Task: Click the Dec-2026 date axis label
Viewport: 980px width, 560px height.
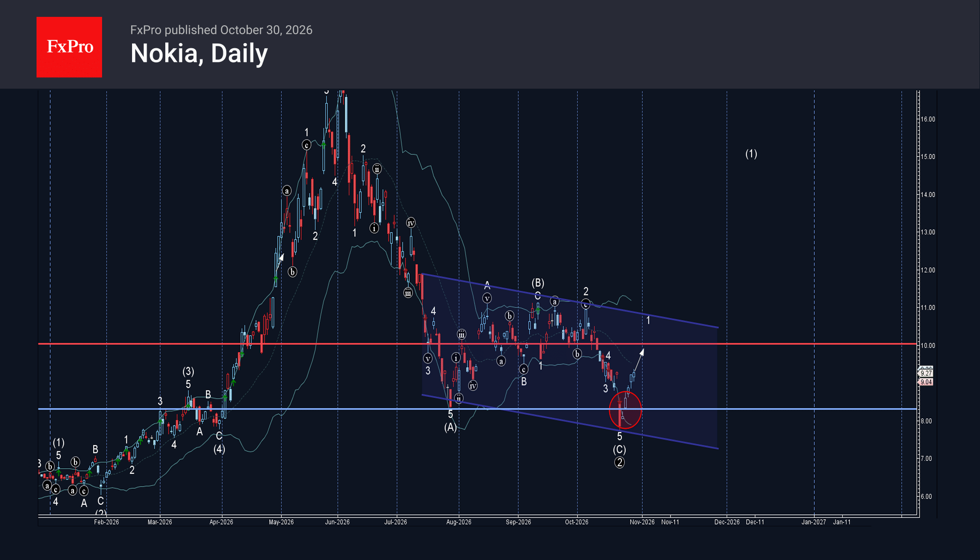Action: coord(727,522)
